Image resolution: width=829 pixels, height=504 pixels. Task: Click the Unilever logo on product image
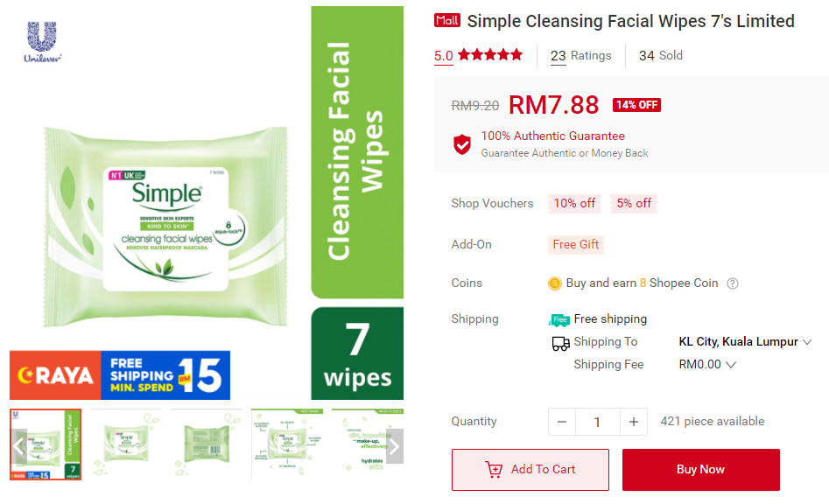[x=42, y=42]
